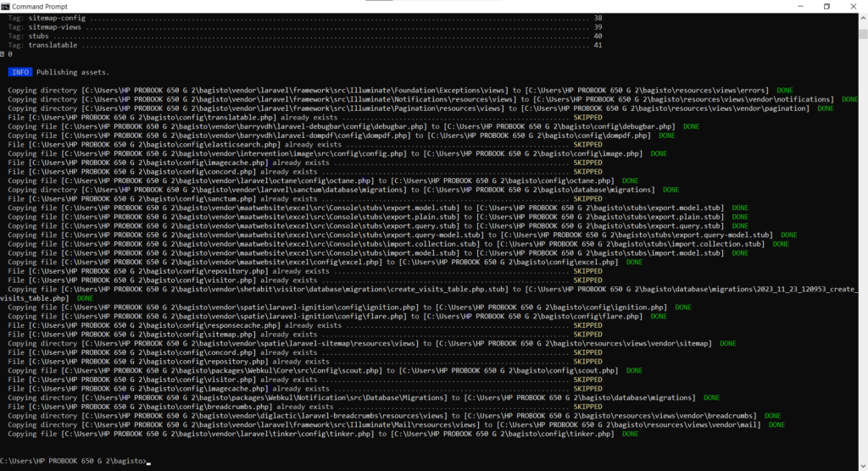Click the bagisto command prompt input line
The image size is (868, 471).
pos(75,461)
